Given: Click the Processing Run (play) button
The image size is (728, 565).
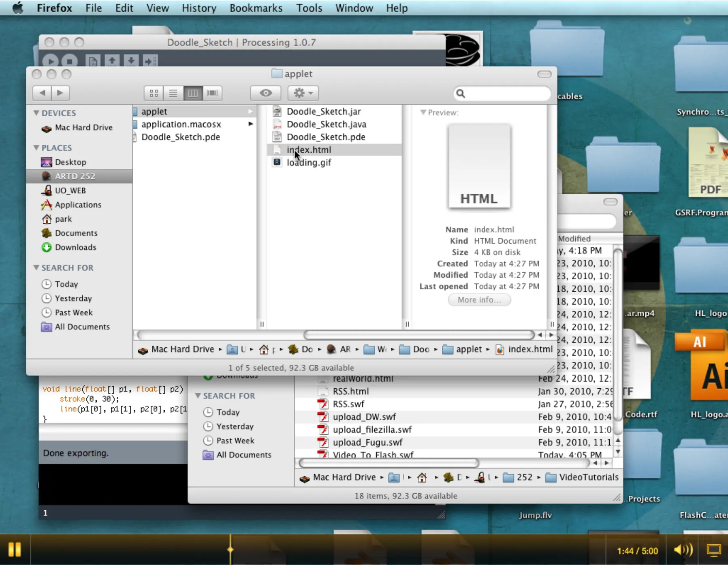Looking at the screenshot, I should pyautogui.click(x=50, y=61).
